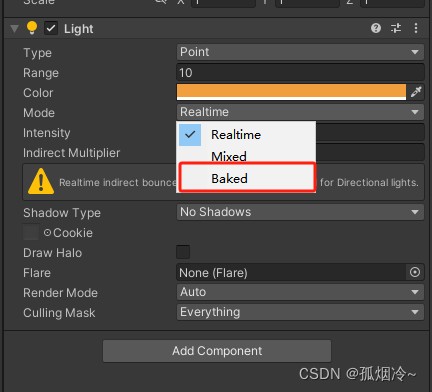Click the Indirect Multiplier label
Viewport: 432px width, 392px height.
tap(71, 153)
